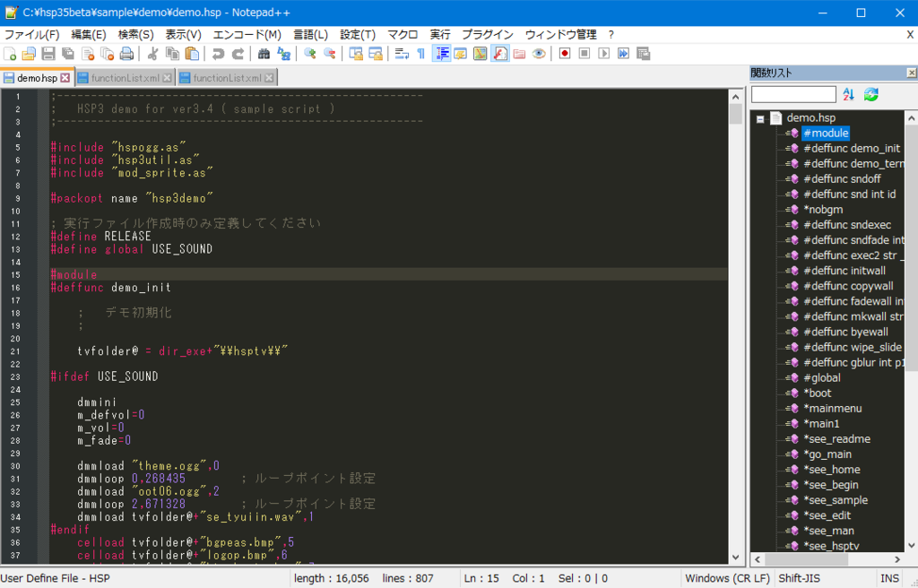This screenshot has width=918, height=588.
Task: Click the Save All toolbar icon
Action: click(68, 54)
